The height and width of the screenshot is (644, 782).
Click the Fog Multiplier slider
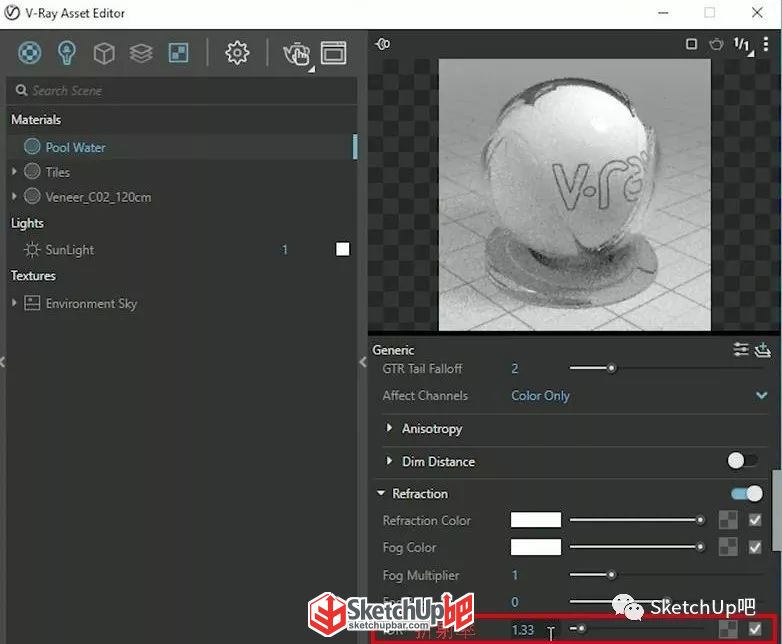tap(666, 575)
